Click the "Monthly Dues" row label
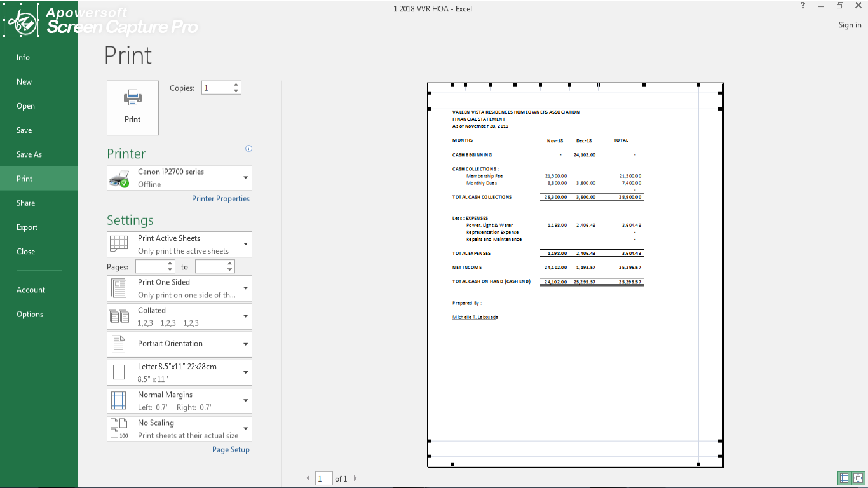The width and height of the screenshot is (868, 488). click(x=482, y=183)
